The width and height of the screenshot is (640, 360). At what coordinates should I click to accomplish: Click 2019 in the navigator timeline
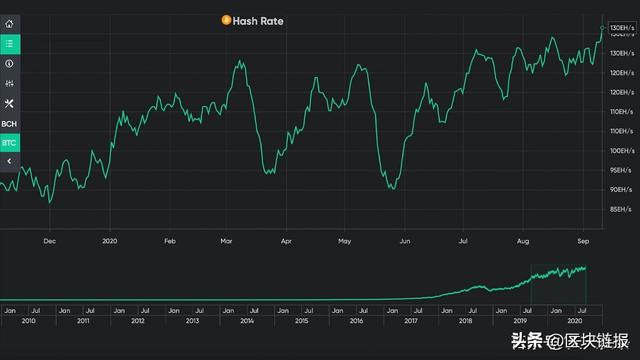(520, 321)
